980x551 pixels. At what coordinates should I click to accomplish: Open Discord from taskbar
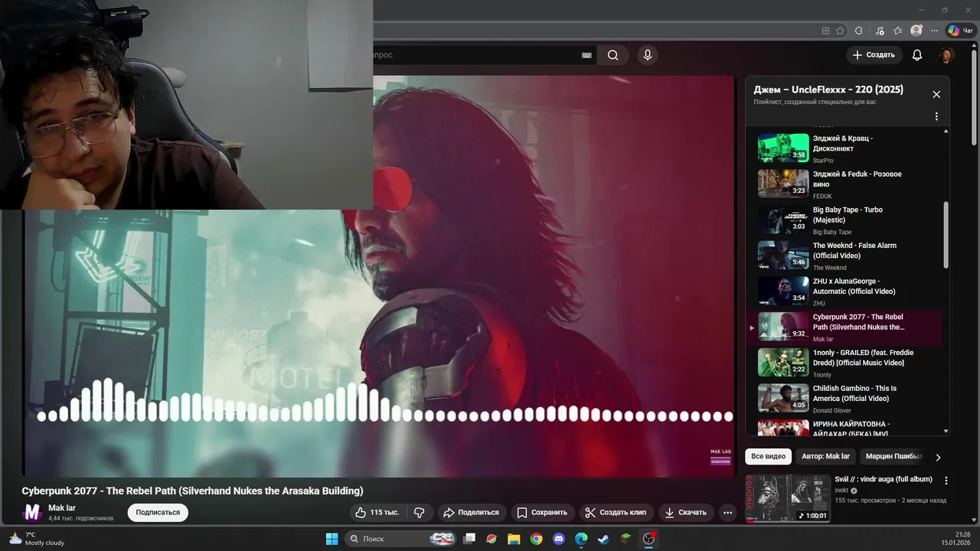[x=559, y=539]
